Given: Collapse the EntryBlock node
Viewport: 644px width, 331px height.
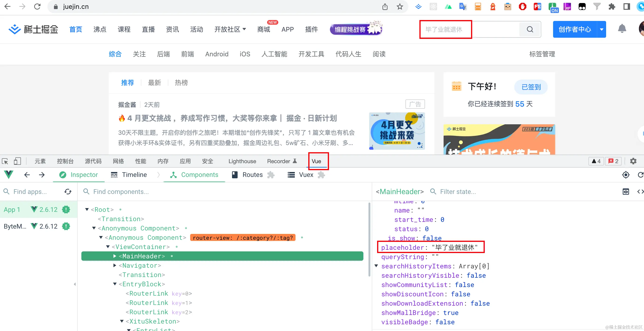Looking at the screenshot, I should [x=115, y=284].
